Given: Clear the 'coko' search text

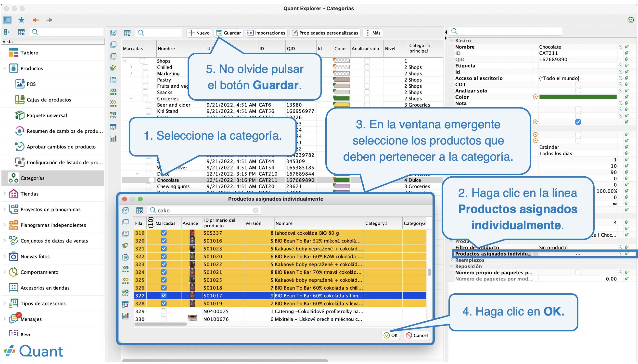Looking at the screenshot, I should point(255,210).
